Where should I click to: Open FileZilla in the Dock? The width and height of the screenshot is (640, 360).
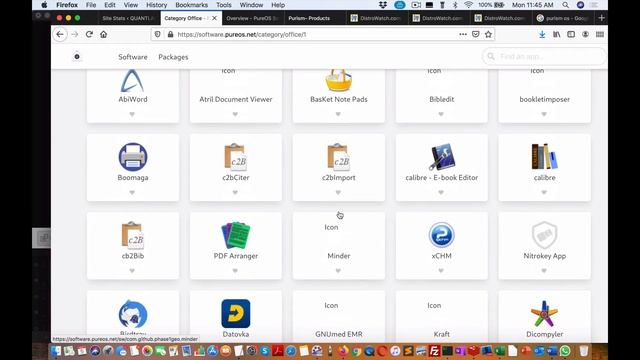[x=434, y=351]
